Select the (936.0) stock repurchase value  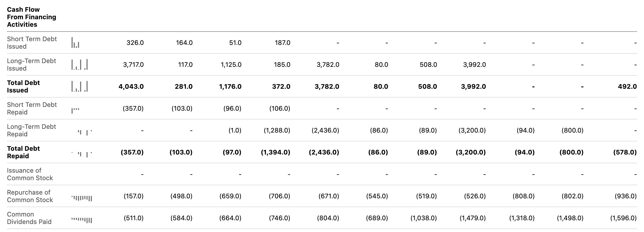click(x=626, y=196)
